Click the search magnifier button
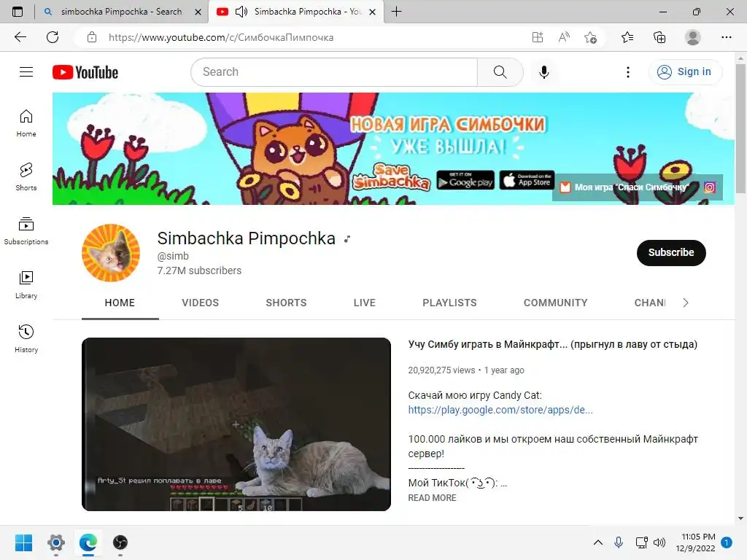 click(500, 72)
